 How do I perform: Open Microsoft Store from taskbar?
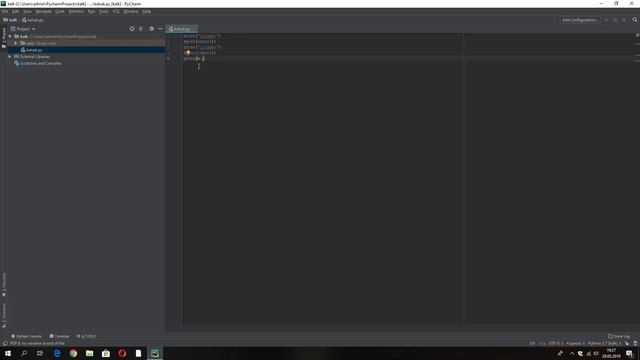tap(106, 353)
